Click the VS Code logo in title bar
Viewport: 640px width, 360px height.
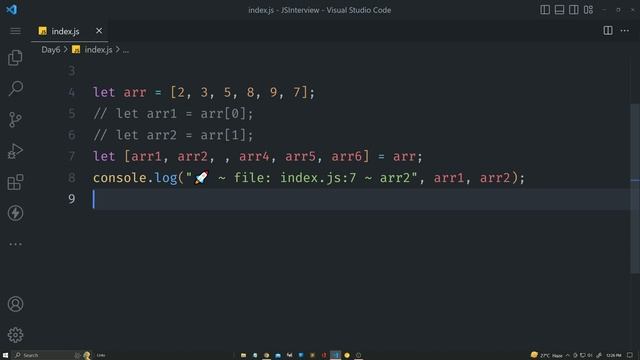coord(11,9)
